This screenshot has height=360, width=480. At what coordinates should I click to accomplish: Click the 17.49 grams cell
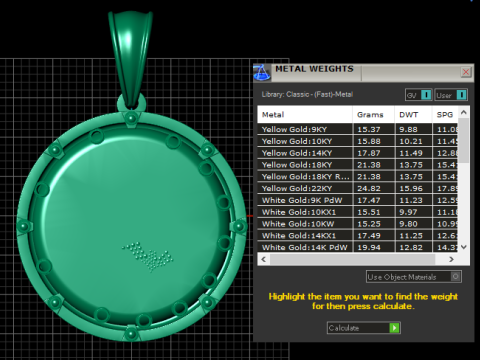pyautogui.click(x=374, y=236)
